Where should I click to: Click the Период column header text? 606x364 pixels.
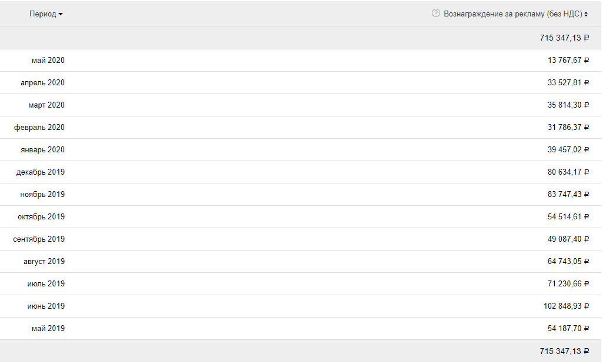pos(42,14)
